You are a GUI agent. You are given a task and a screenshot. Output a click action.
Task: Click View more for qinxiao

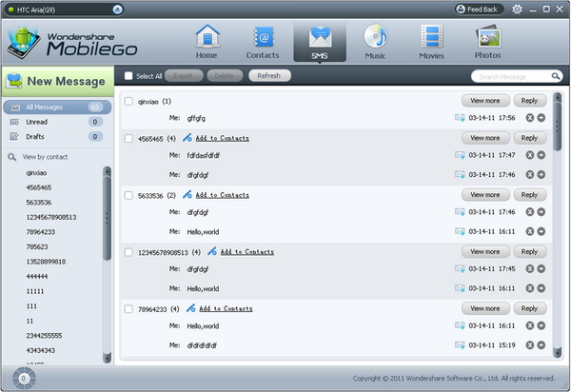[485, 101]
